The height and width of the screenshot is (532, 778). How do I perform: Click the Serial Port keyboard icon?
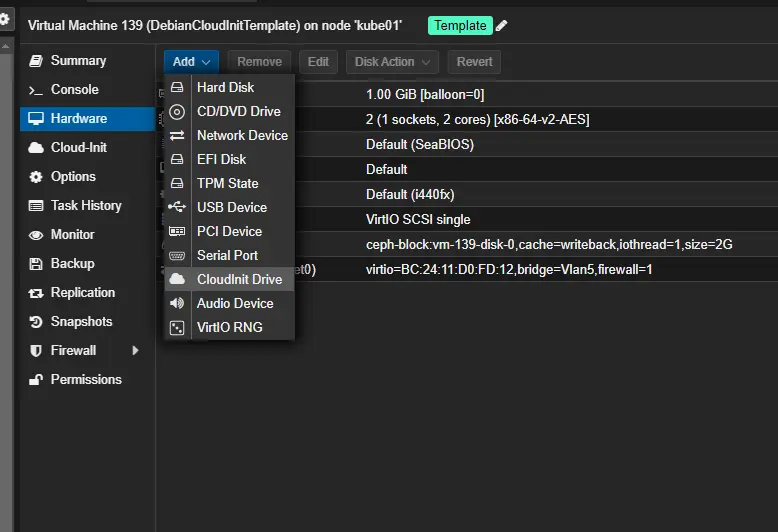[177, 256]
